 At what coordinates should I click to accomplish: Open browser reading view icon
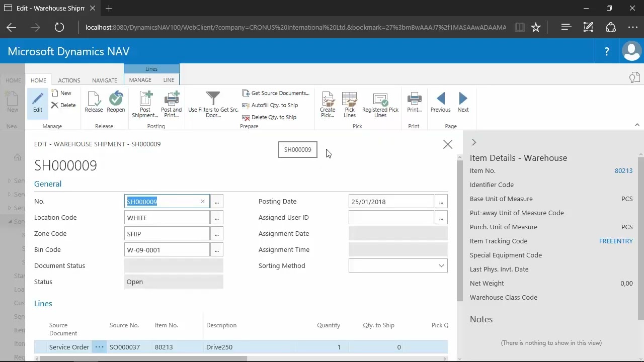520,27
